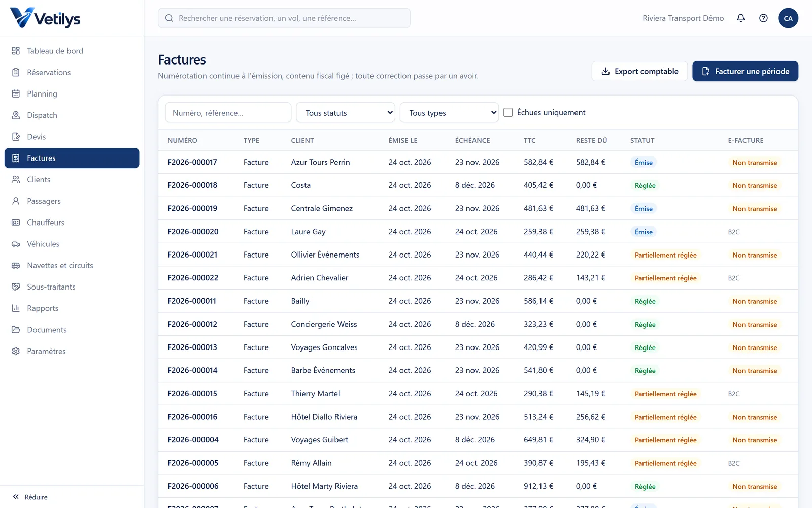
Task: Click the Vetilys logo
Action: point(45,18)
